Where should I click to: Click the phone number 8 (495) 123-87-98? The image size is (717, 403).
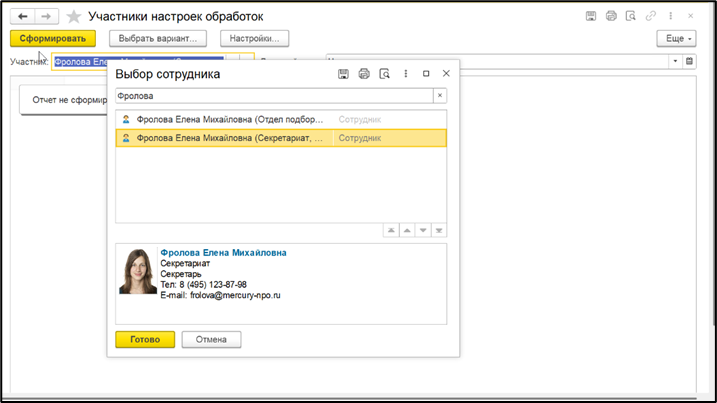tap(213, 285)
